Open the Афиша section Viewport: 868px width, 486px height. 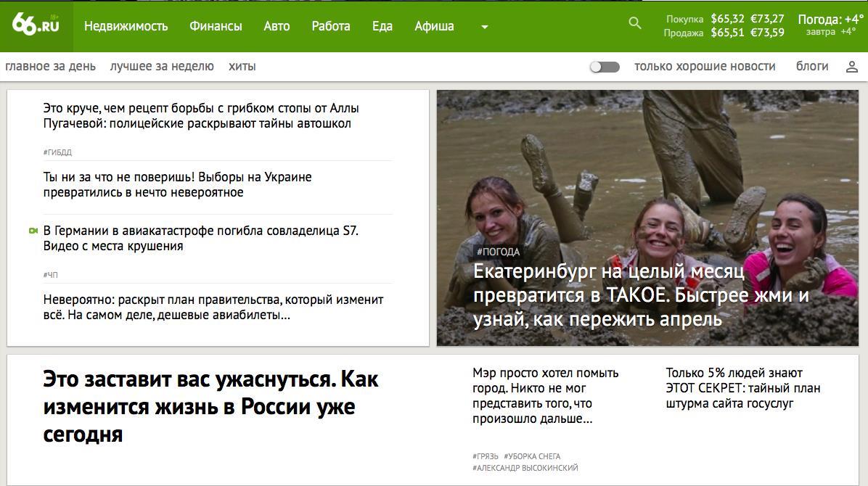click(434, 26)
